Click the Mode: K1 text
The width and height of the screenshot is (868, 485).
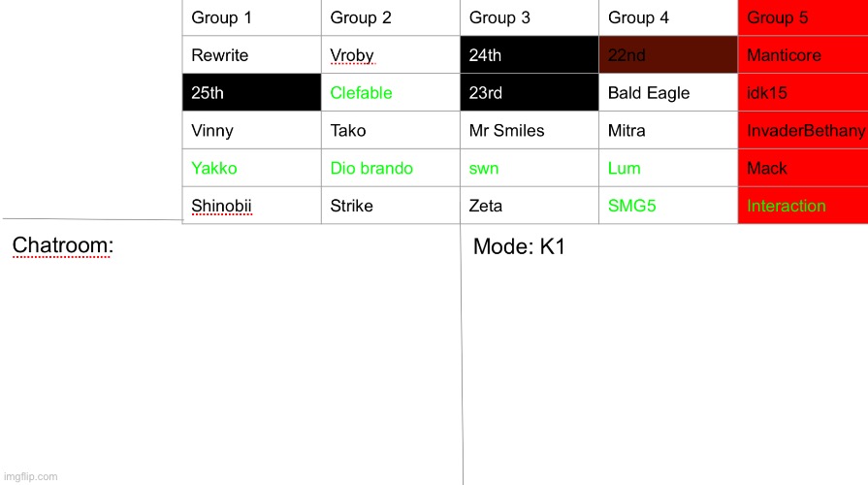pos(519,246)
